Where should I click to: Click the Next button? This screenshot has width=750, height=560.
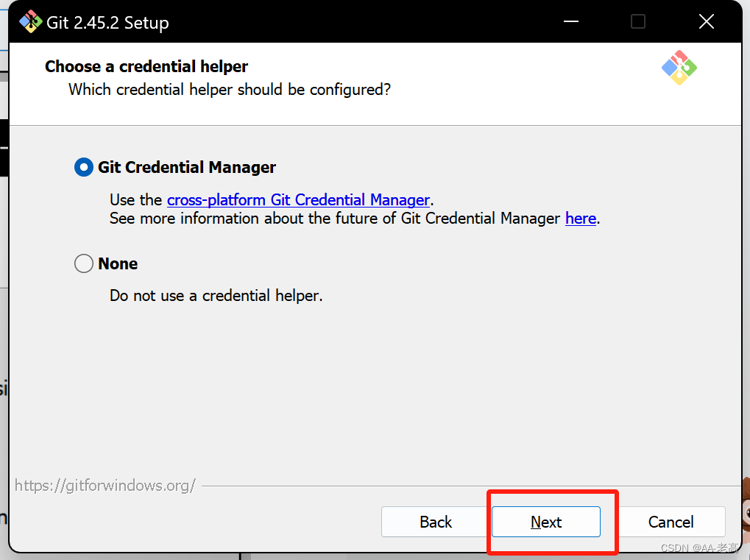point(546,522)
